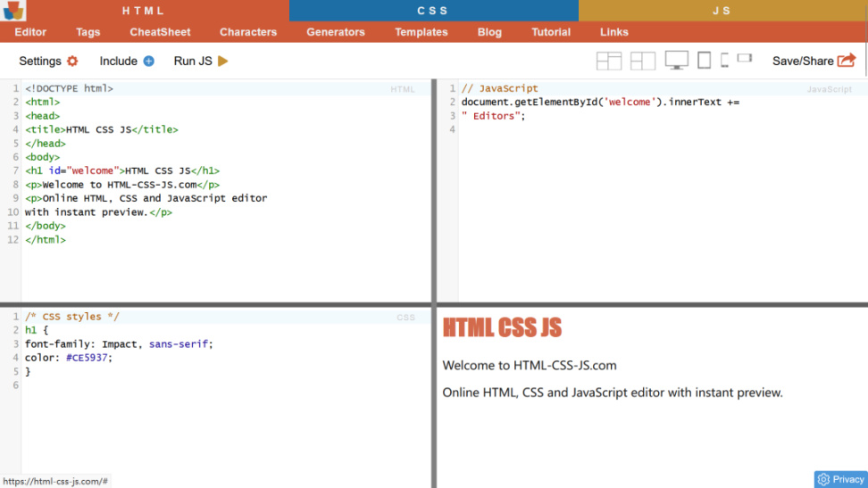868x488 pixels.
Task: Click the preview heading HTML CSS JS
Action: tap(502, 327)
